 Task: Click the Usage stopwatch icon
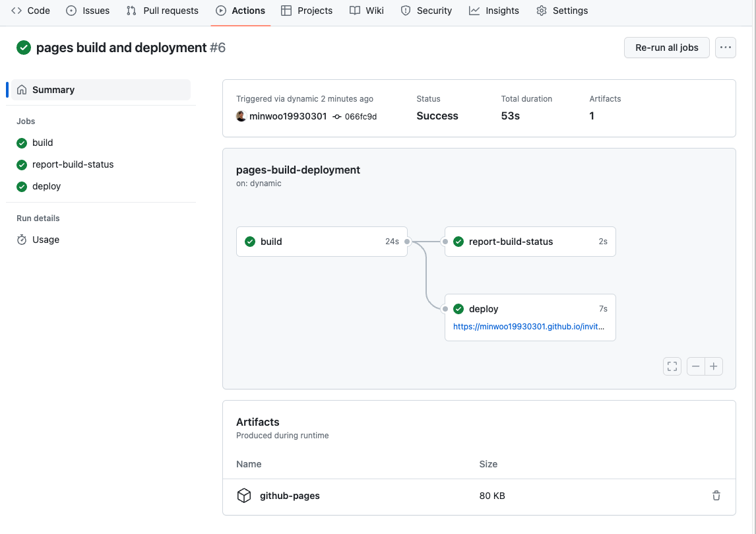click(x=22, y=240)
